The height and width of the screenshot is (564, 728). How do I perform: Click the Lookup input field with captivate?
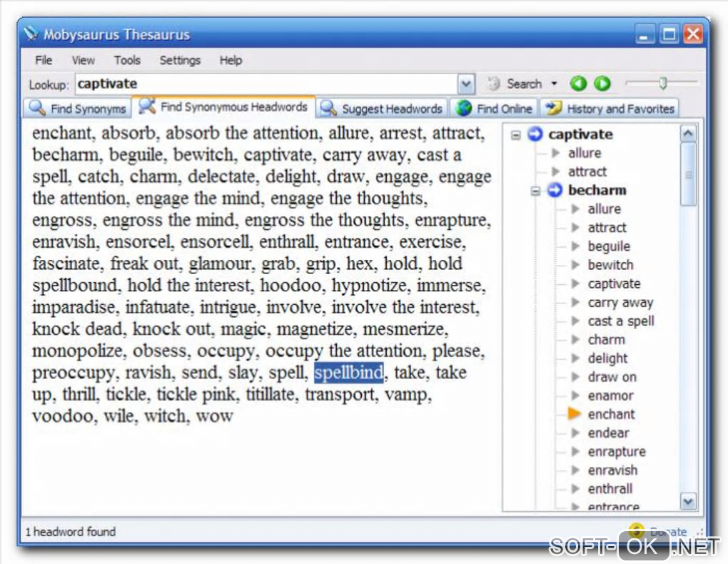(x=267, y=84)
